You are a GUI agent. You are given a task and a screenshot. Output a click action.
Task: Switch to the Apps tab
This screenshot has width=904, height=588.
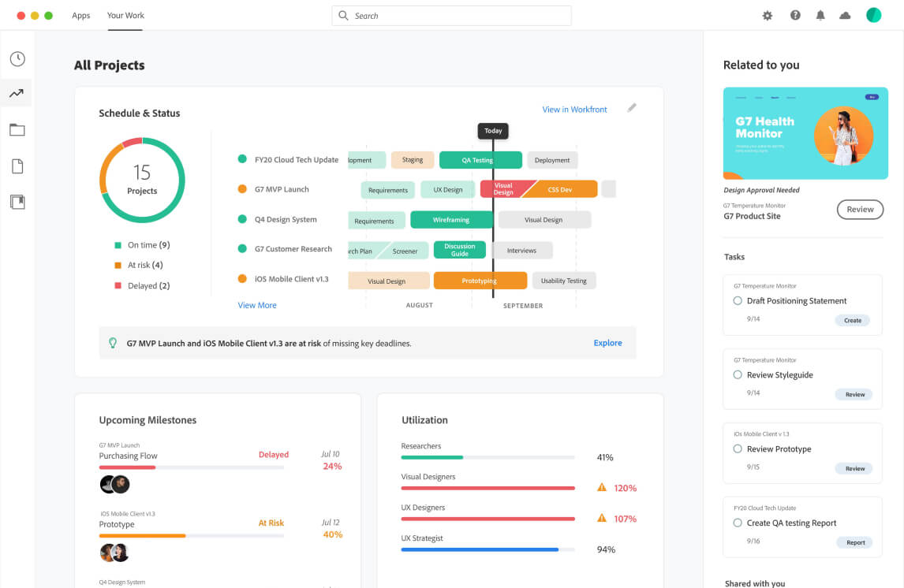(x=80, y=16)
